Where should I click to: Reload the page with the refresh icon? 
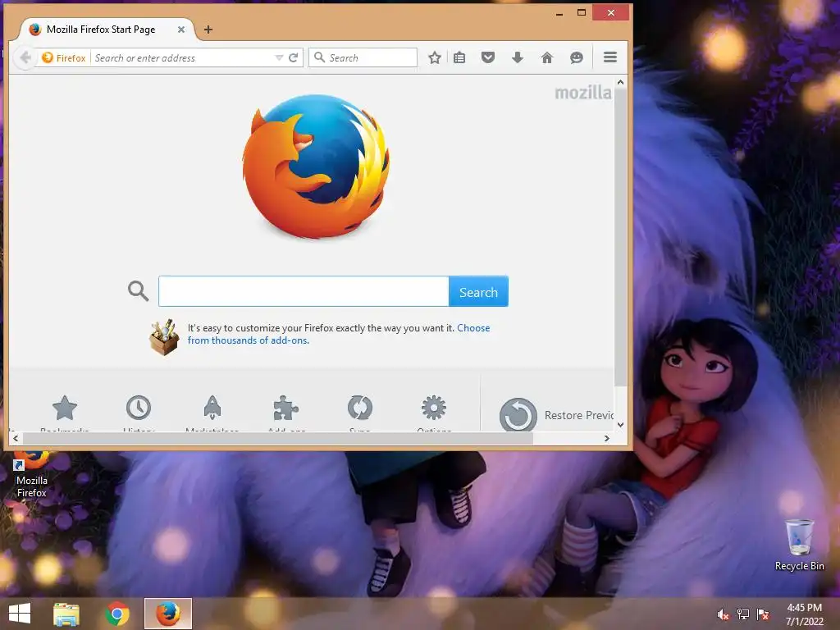pyautogui.click(x=293, y=57)
